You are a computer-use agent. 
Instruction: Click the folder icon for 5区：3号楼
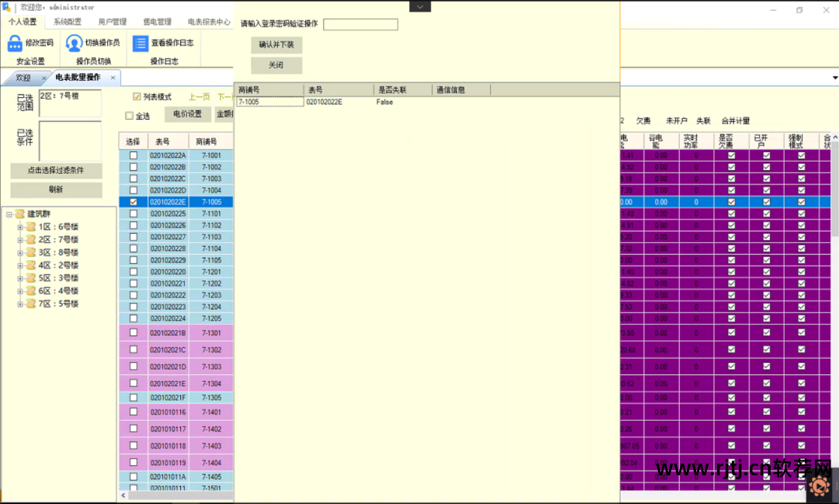tap(31, 278)
